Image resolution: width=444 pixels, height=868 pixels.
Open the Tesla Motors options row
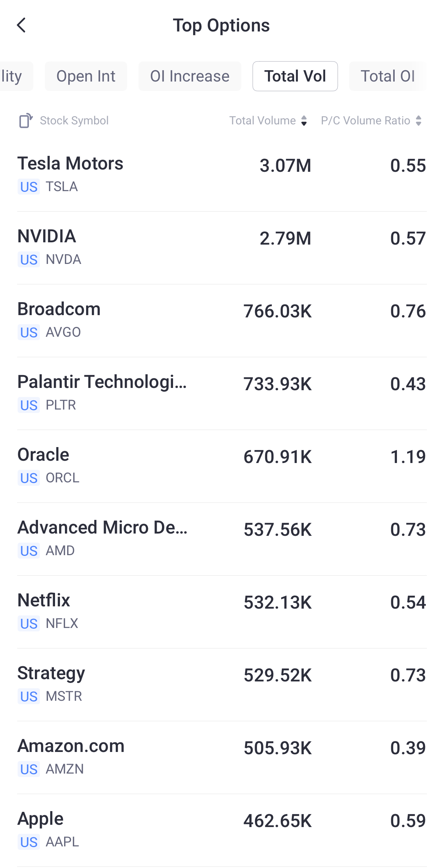222,174
